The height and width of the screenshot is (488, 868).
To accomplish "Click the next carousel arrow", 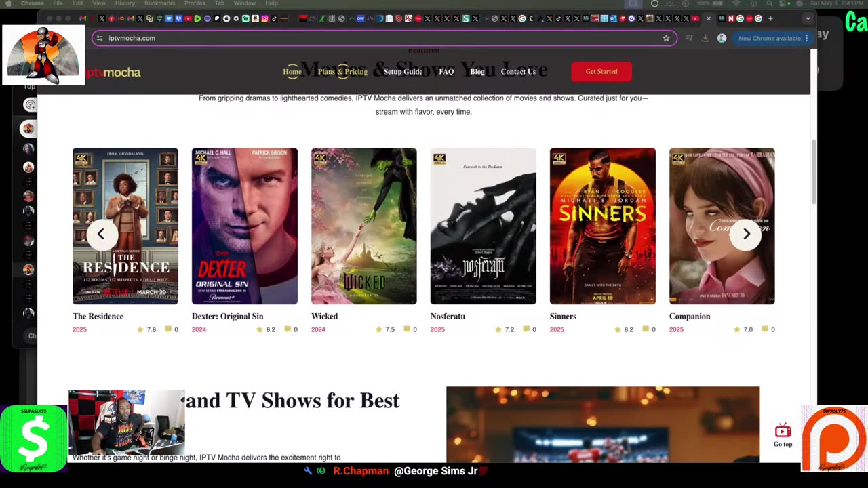I will [x=746, y=234].
